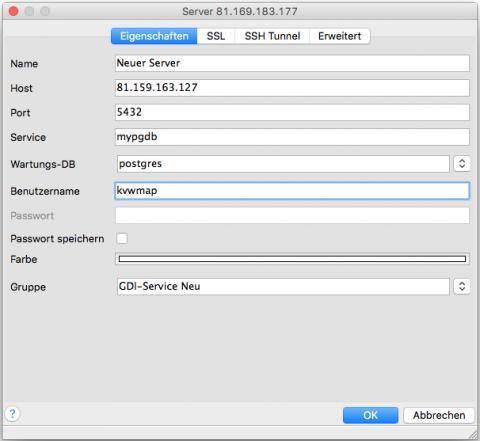The width and height of the screenshot is (480, 441).
Task: Select the Eigenschaften tab
Action: click(154, 36)
